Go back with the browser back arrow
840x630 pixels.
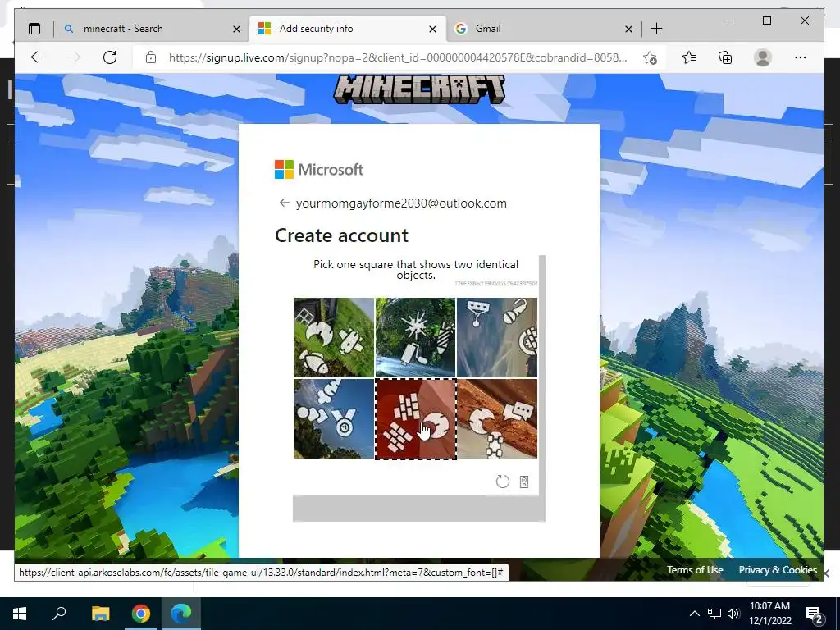[38, 57]
